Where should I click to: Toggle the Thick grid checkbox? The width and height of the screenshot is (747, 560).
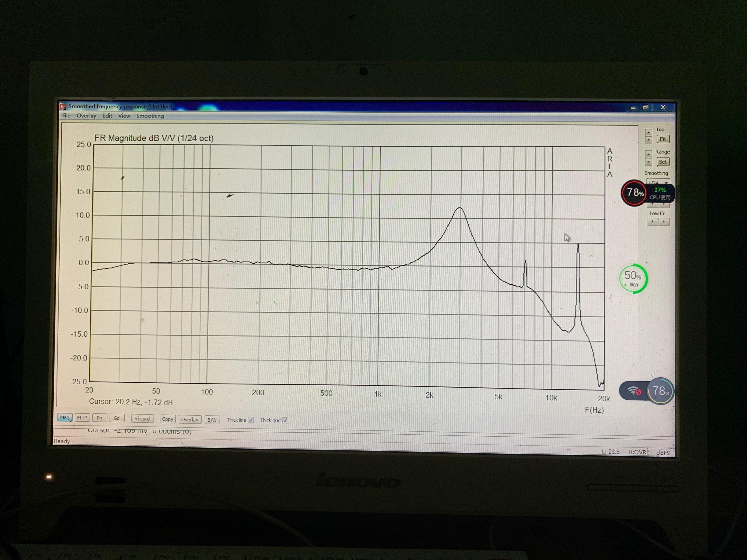point(285,420)
